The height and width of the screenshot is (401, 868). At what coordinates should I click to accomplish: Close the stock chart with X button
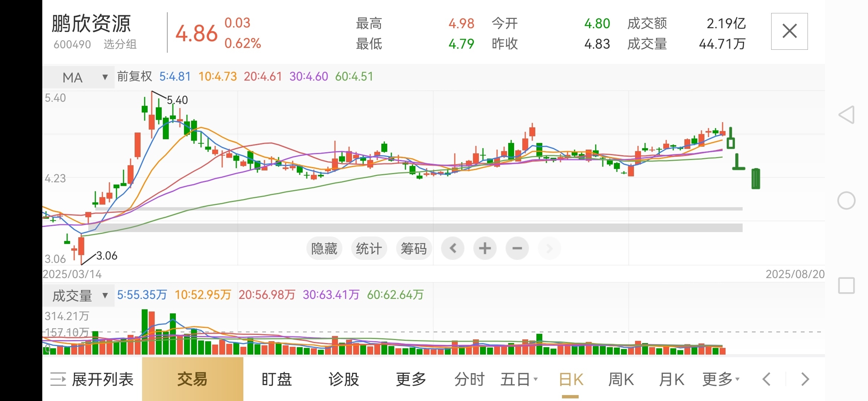789,31
